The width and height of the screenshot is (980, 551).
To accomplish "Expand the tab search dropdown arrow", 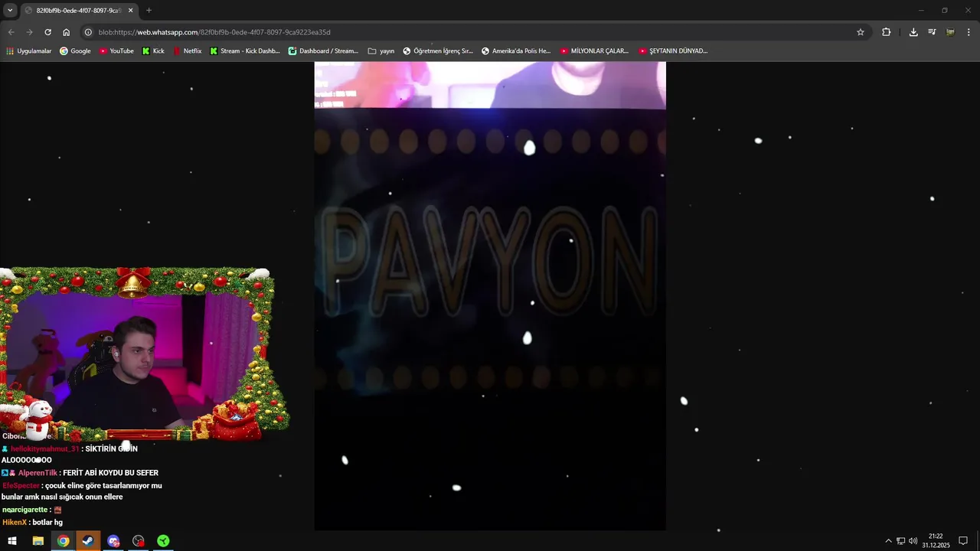I will [x=10, y=10].
